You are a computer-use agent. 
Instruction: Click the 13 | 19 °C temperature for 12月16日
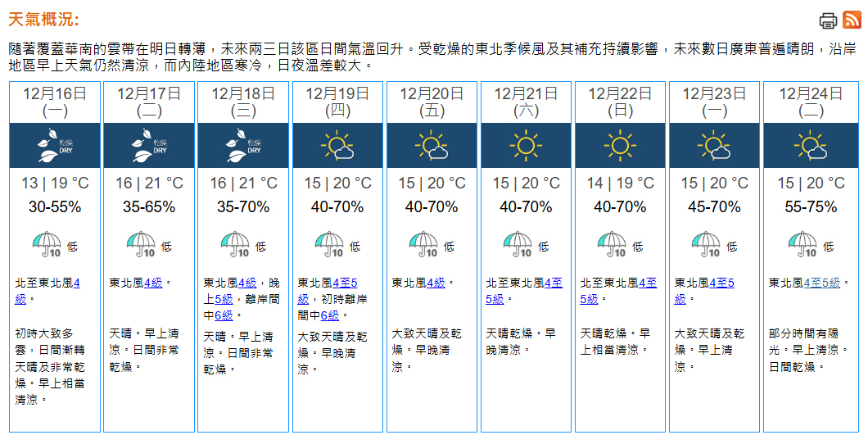point(55,184)
